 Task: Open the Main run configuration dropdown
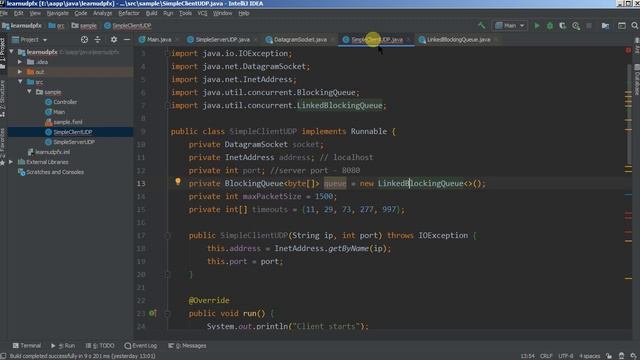(510, 25)
